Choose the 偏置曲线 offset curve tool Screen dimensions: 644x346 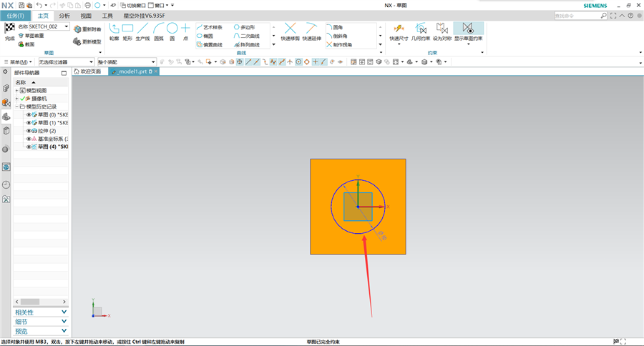pyautogui.click(x=210, y=45)
